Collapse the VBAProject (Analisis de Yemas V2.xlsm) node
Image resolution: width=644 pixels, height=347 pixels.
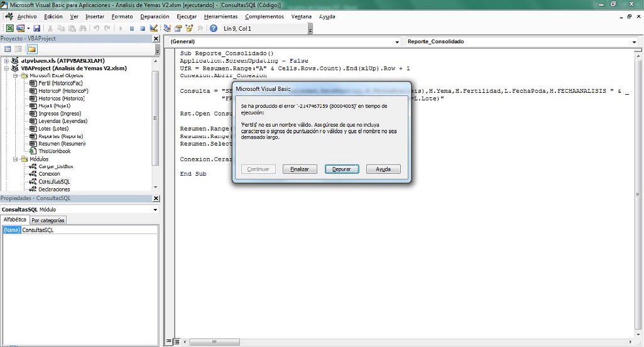[x=6, y=68]
